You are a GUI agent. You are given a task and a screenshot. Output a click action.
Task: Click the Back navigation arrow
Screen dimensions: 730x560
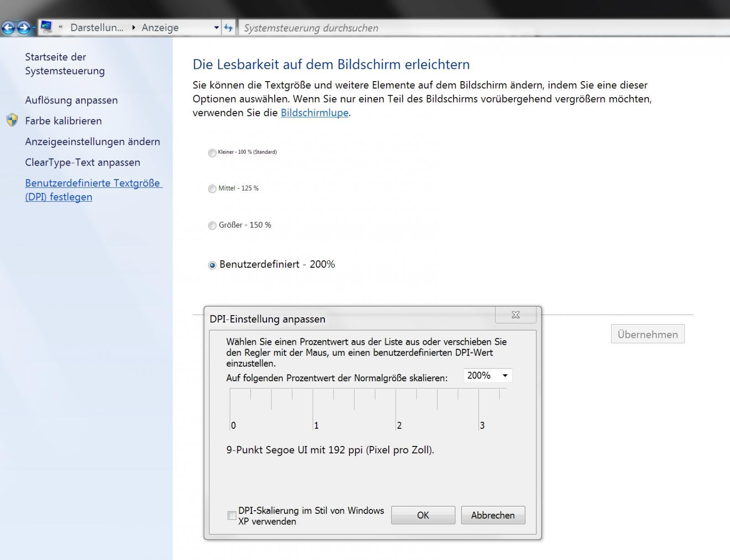pos(8,28)
